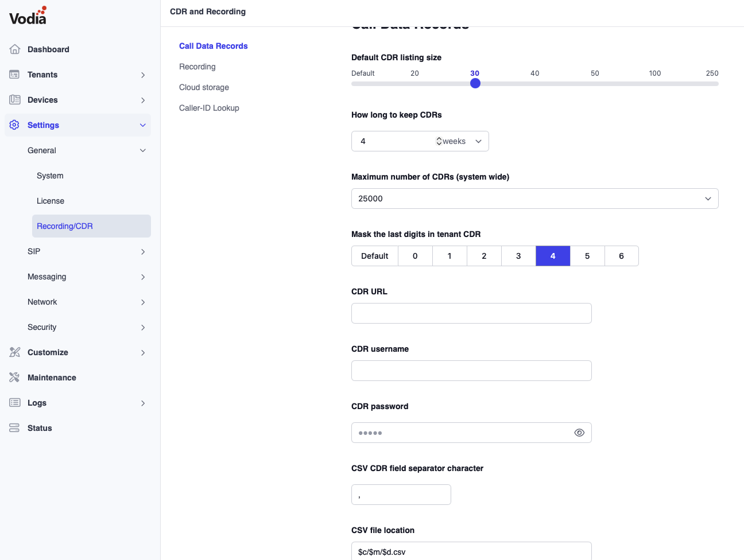The width and height of the screenshot is (744, 560).
Task: Select Default for masking tenant CDR digits
Action: [374, 256]
